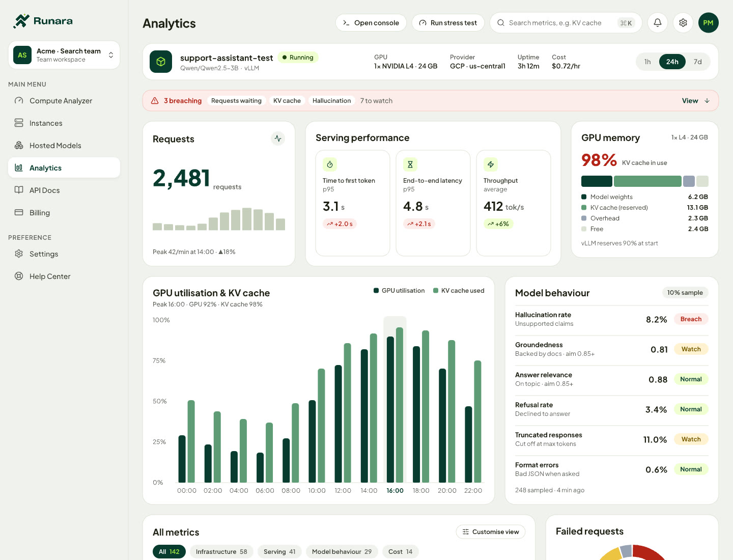Image resolution: width=733 pixels, height=560 pixels.
Task: Open settings gear in top bar
Action: click(x=683, y=23)
